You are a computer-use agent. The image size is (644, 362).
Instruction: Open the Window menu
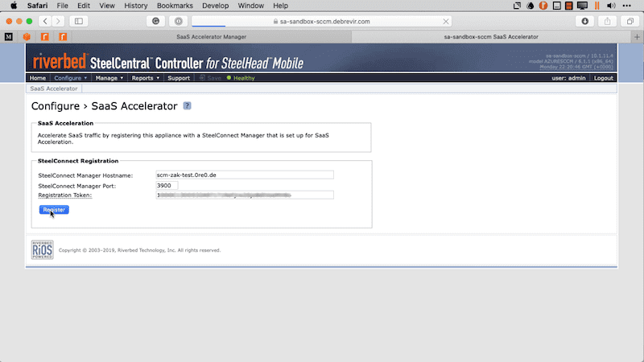(251, 6)
